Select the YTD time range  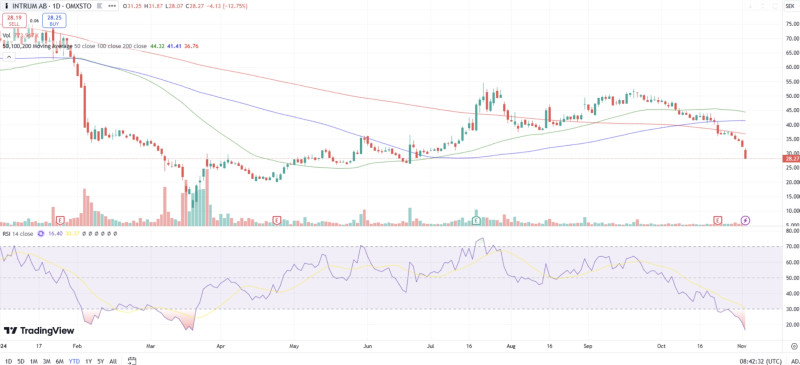click(75, 361)
